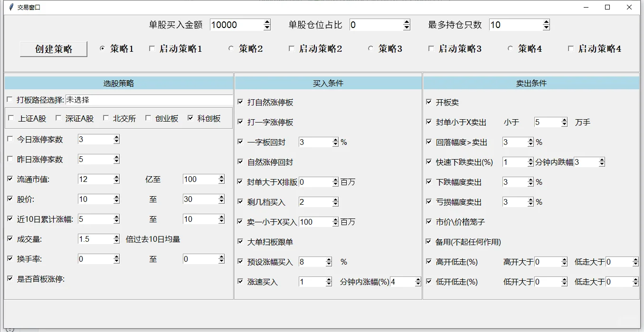Click the 股价 lower bound value field
The height and width of the screenshot is (332, 644).
tap(95, 199)
